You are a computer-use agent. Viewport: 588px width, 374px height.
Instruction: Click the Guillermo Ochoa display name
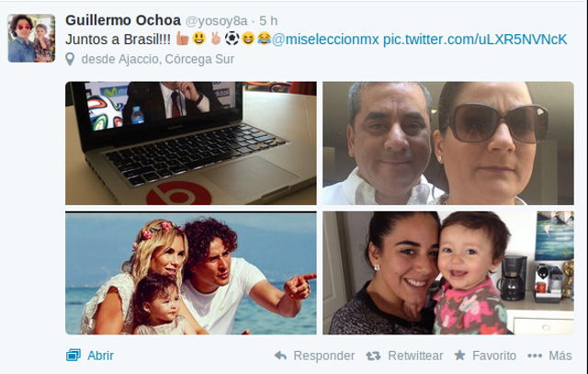(x=123, y=20)
